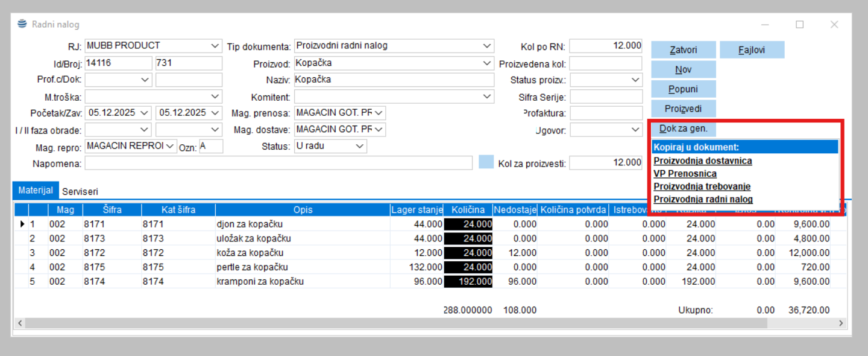Open the Status dropdown set to U radu
868x356 pixels.
click(360, 146)
